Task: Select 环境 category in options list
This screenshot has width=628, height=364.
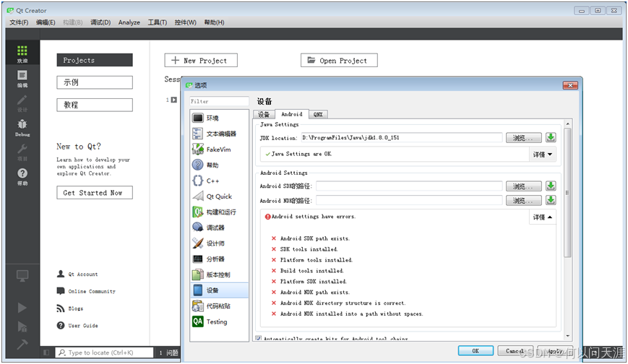Action: click(x=219, y=118)
